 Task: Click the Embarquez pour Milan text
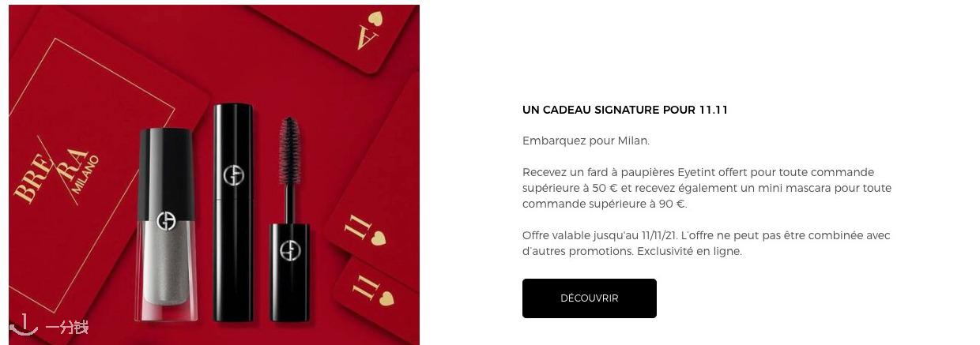pyautogui.click(x=586, y=141)
